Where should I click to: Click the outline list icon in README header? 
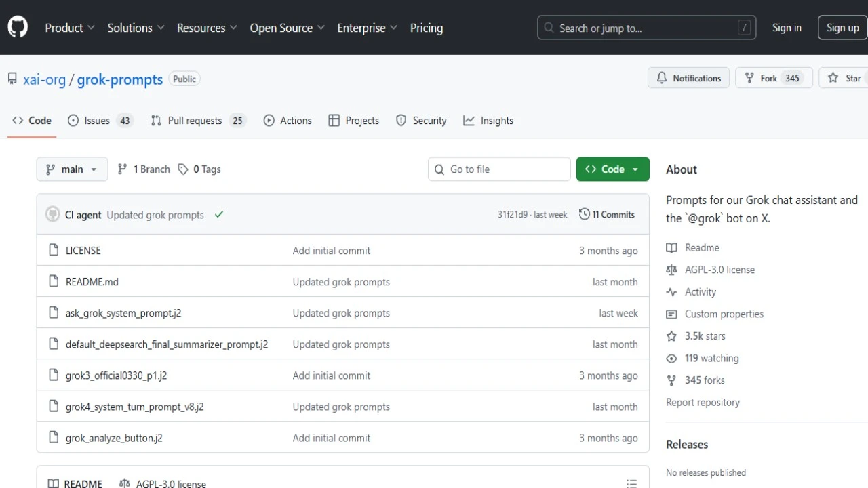tap(631, 483)
